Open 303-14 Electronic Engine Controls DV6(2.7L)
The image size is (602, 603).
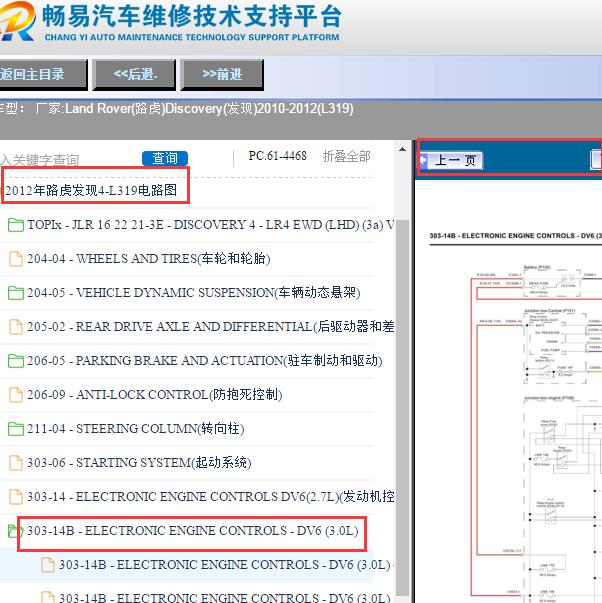pos(210,496)
